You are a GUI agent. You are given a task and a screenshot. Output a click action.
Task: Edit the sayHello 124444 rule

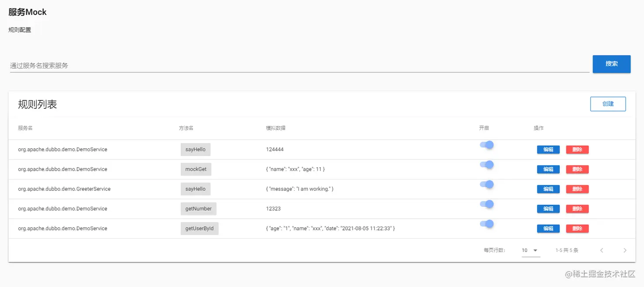pyautogui.click(x=548, y=150)
